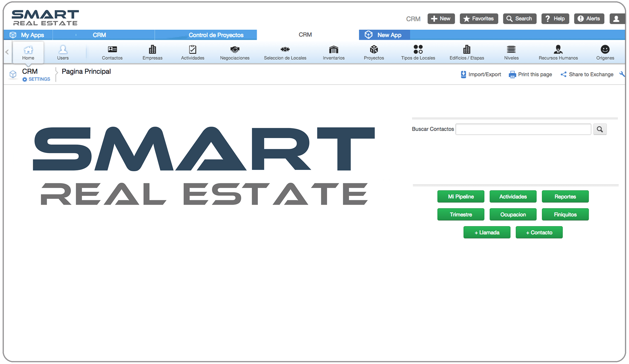Expand the user profile menu at top right

[x=617, y=19]
